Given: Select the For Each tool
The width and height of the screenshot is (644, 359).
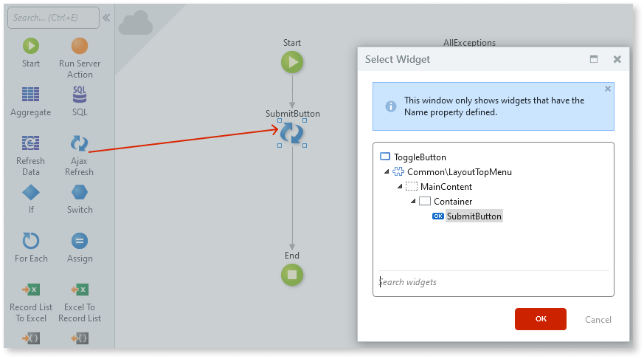Looking at the screenshot, I should pos(31,241).
